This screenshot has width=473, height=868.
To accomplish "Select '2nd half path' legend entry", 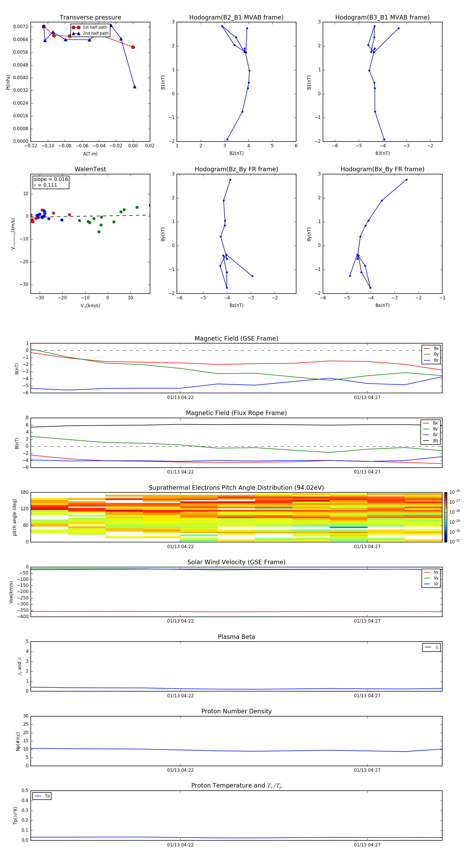I will point(90,33).
